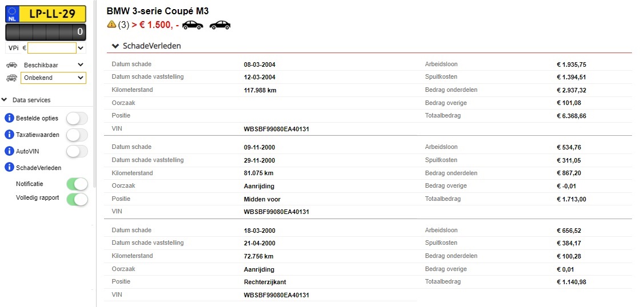The width and height of the screenshot is (644, 307).
Task: Click info icon next to Bestelde opties
Action: (x=9, y=118)
